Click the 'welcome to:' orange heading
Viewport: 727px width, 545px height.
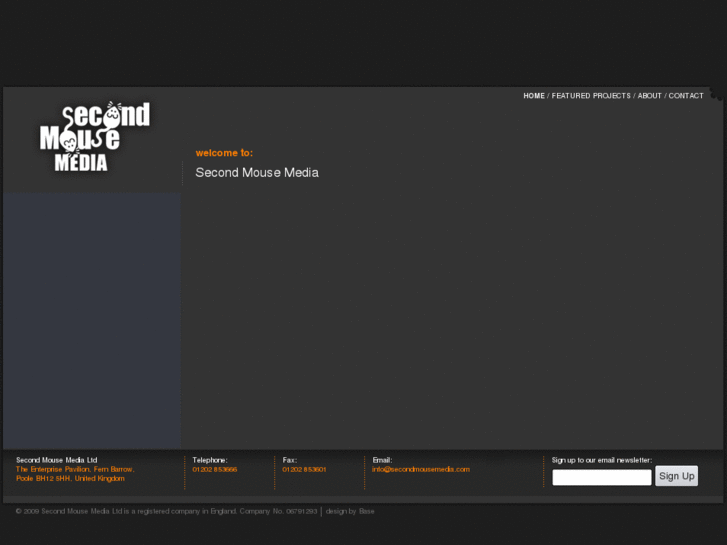click(x=224, y=153)
